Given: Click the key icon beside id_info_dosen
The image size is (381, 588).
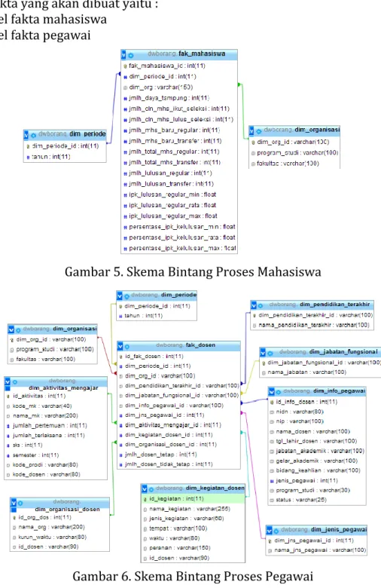Looking at the screenshot, I should pyautogui.click(x=272, y=402).
